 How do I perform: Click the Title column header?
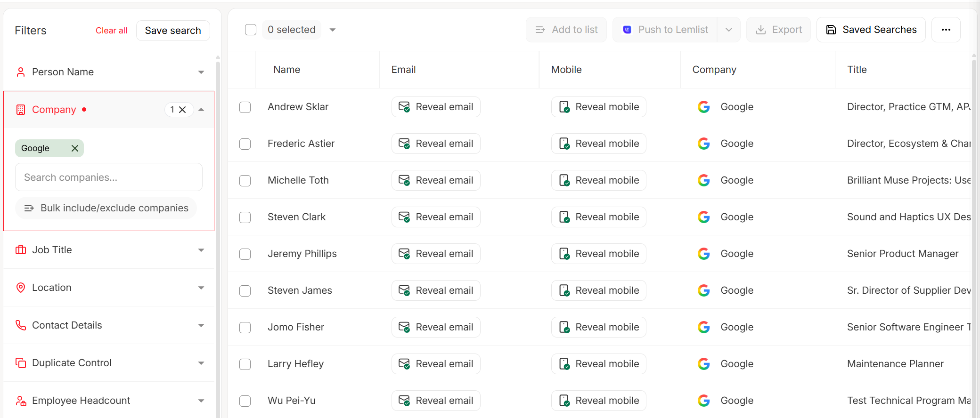[857, 70]
